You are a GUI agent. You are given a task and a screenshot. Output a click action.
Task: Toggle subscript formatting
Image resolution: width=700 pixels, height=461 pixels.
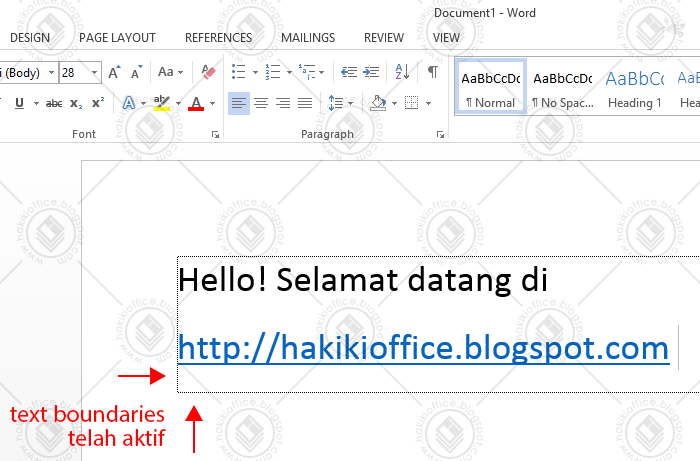(x=76, y=104)
